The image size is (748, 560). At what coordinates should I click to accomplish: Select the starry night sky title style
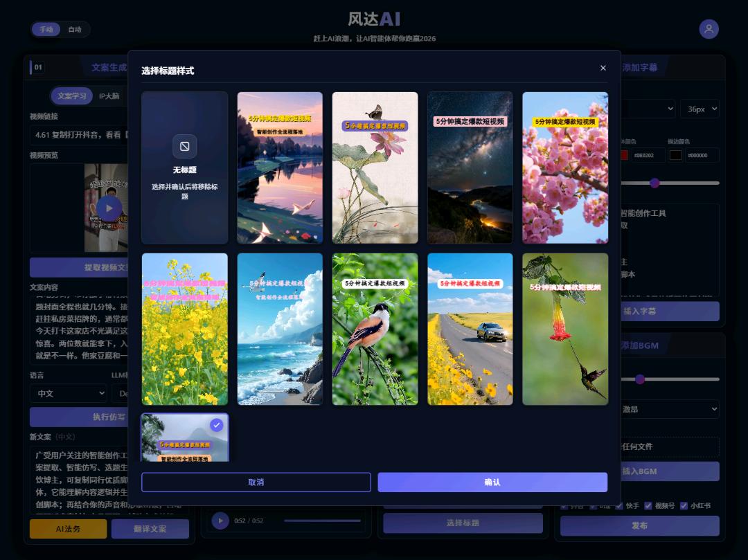pos(470,168)
